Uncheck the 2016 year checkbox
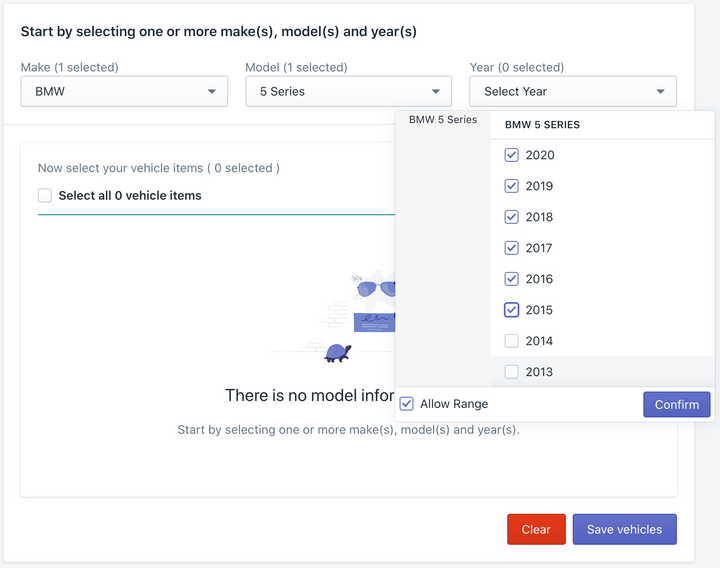The image size is (720, 568). tap(512, 279)
